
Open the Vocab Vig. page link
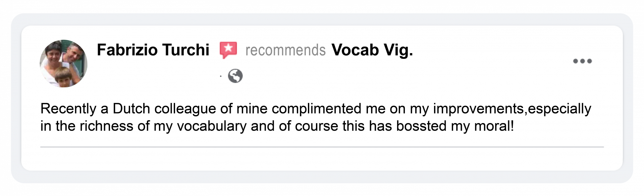click(372, 50)
